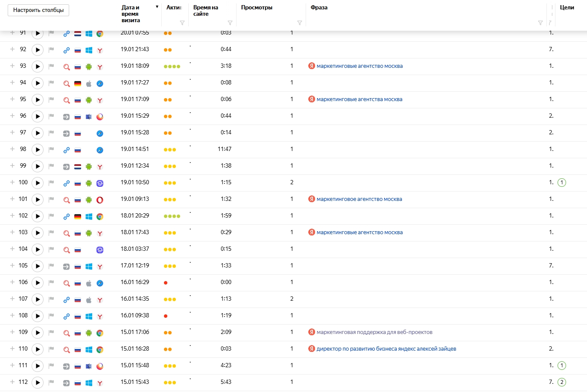Click the German flag icon in row 94
The image size is (587, 392).
[x=78, y=84]
